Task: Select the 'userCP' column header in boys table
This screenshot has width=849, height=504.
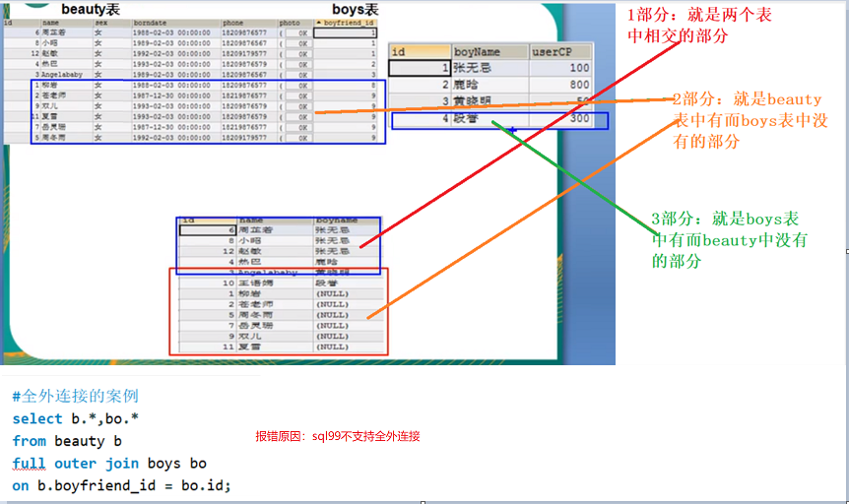Action: click(560, 52)
